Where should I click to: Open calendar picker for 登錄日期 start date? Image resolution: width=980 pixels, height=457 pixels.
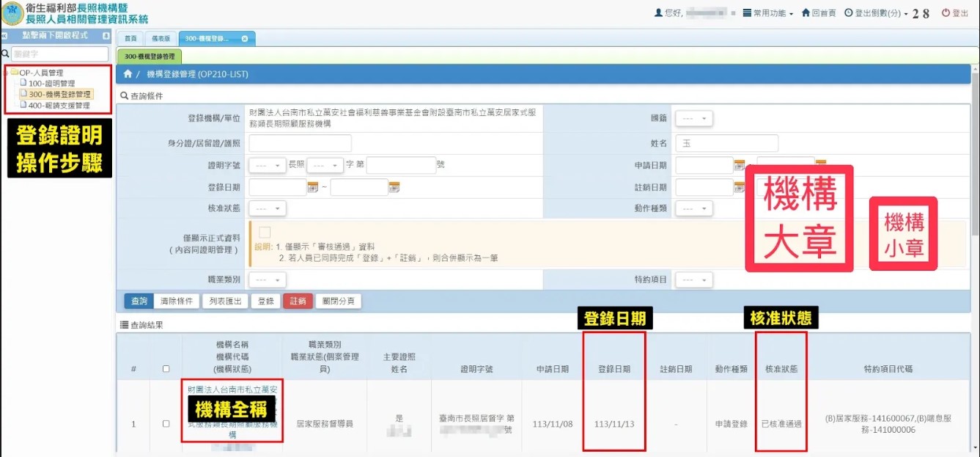click(x=313, y=187)
